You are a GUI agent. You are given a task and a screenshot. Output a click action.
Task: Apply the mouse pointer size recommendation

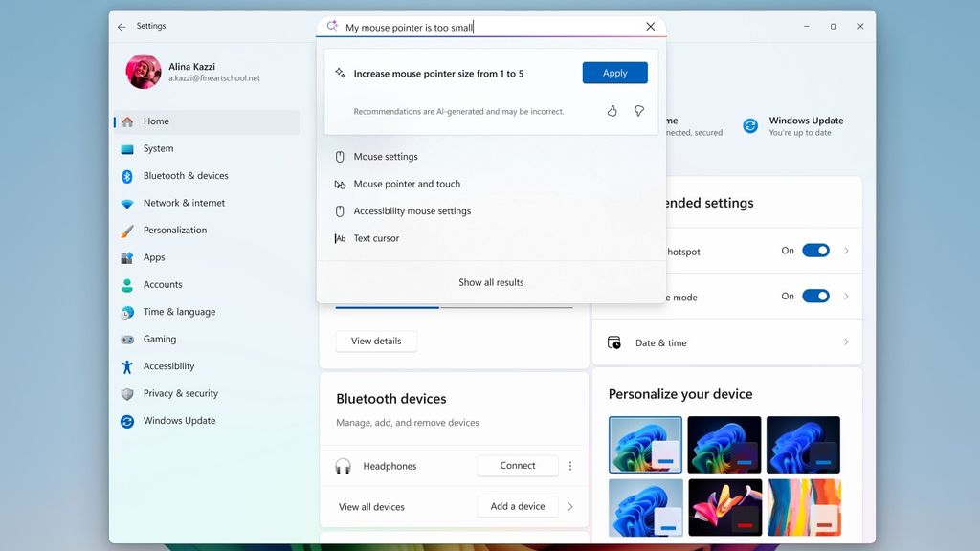(x=614, y=72)
